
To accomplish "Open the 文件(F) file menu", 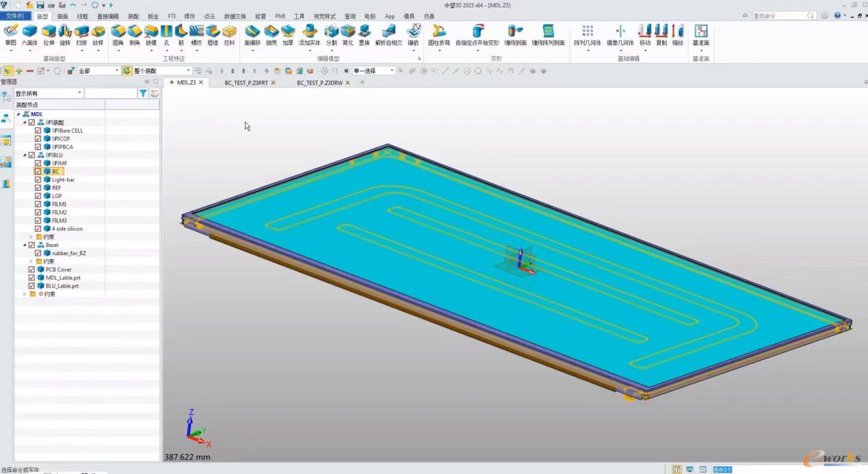I will [14, 16].
